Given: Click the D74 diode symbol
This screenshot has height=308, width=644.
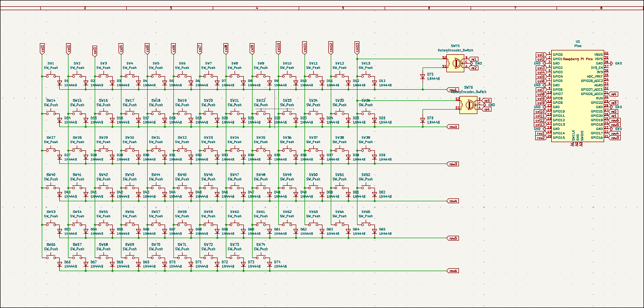Looking at the screenshot, I should 269,264.
